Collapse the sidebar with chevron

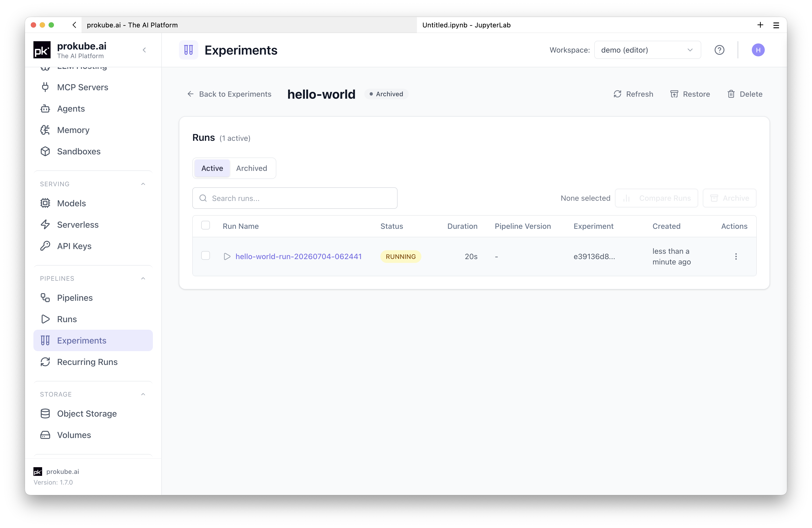(x=144, y=50)
